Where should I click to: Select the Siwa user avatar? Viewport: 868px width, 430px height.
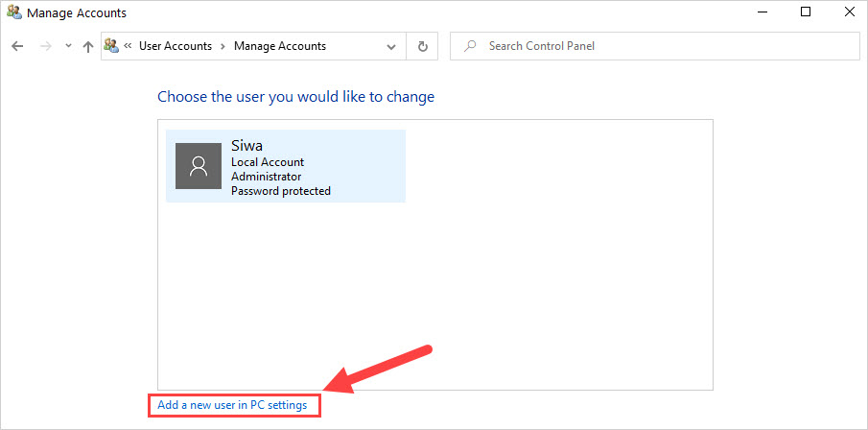coord(199,166)
